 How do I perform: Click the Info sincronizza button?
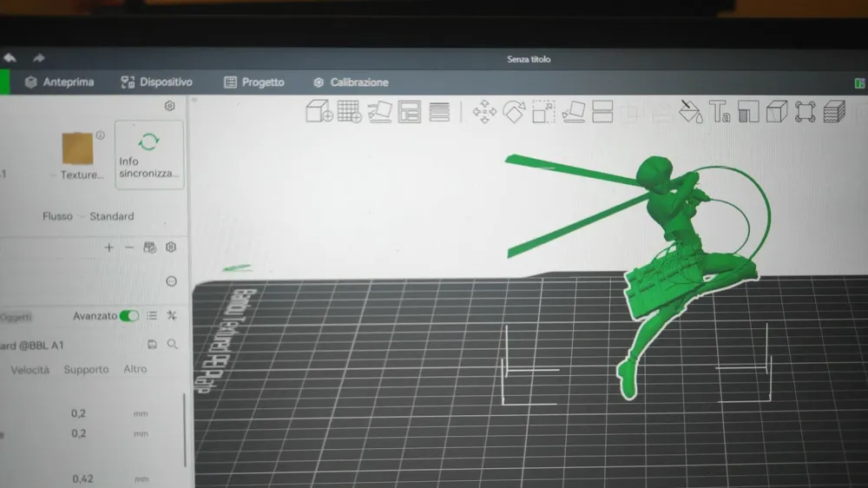click(149, 155)
